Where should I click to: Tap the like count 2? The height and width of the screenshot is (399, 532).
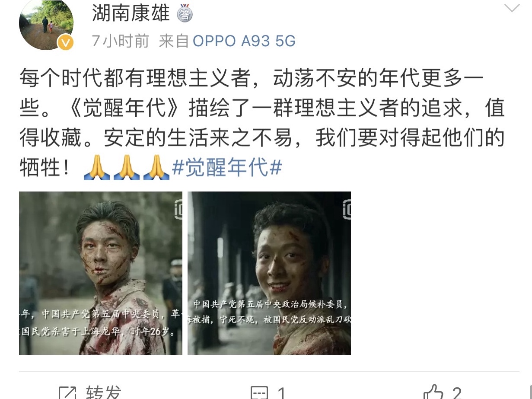pyautogui.click(x=457, y=393)
